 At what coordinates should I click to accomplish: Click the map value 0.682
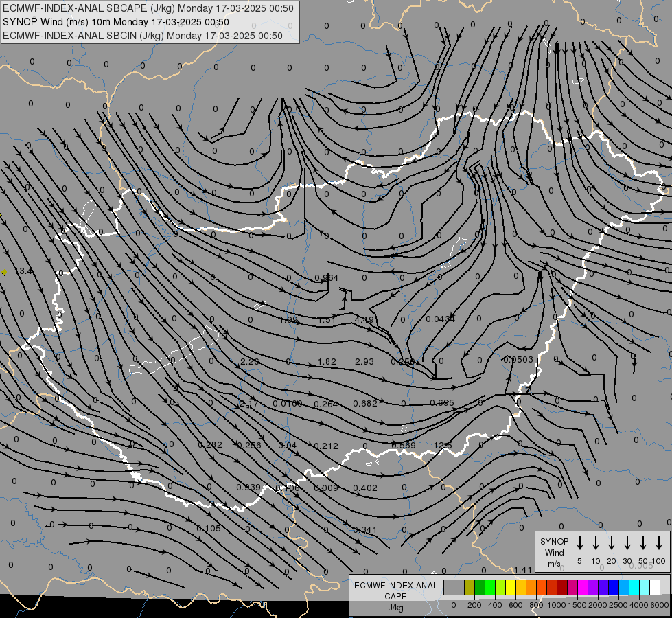(365, 403)
